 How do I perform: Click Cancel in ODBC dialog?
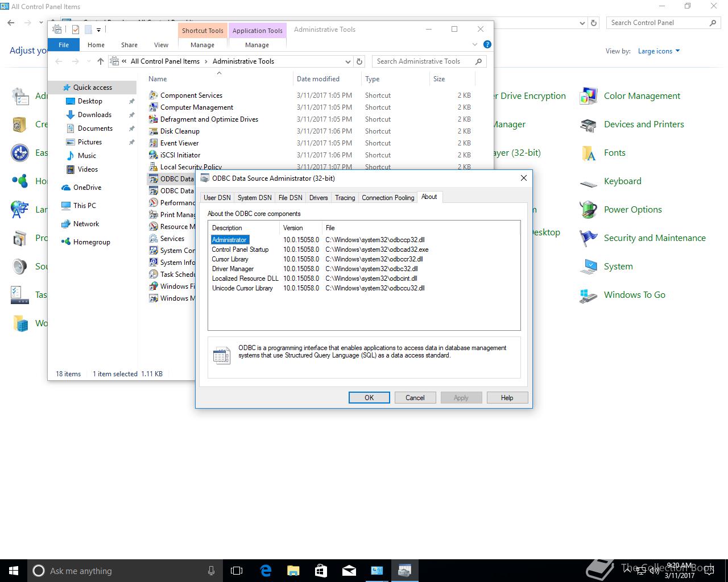tap(415, 398)
